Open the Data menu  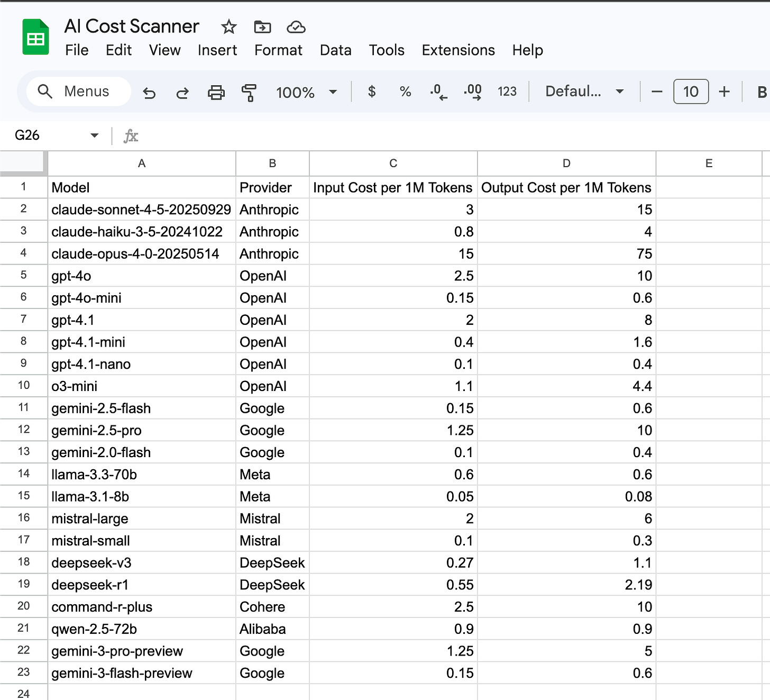335,50
